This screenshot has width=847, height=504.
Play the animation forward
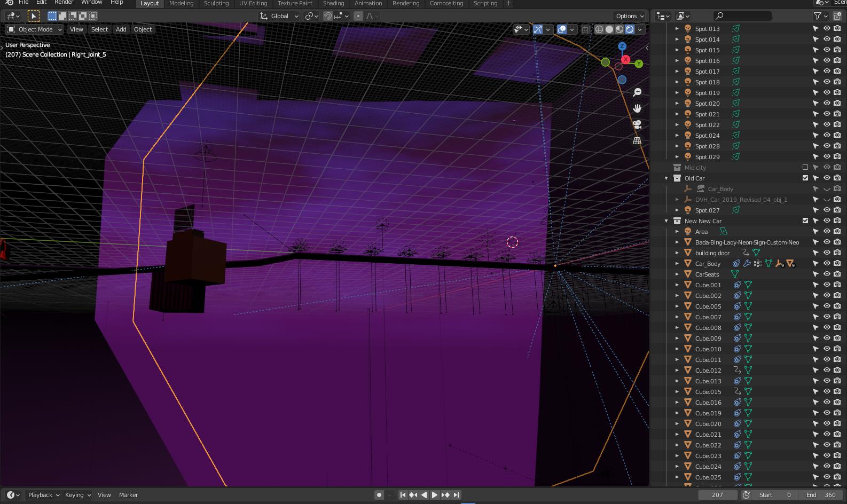pyautogui.click(x=435, y=495)
